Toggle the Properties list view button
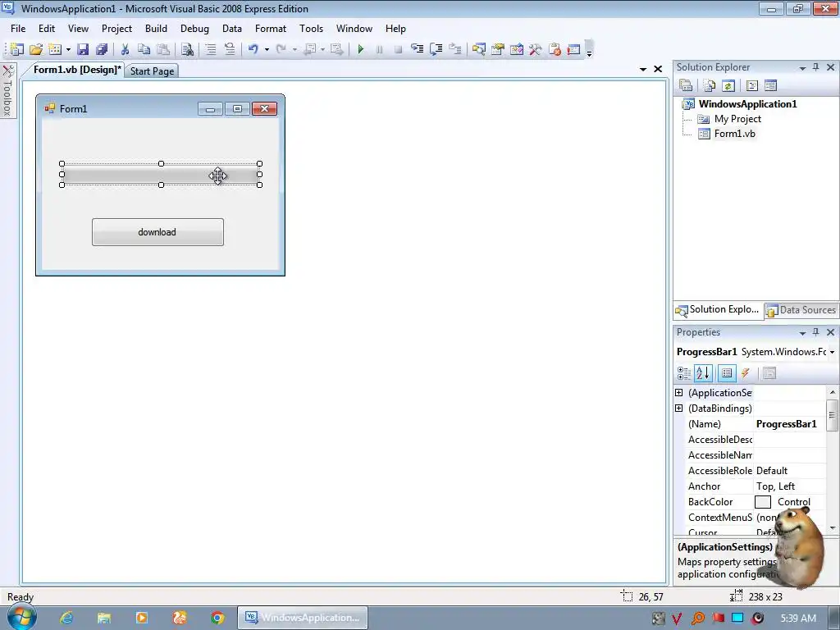840x630 pixels. (727, 373)
